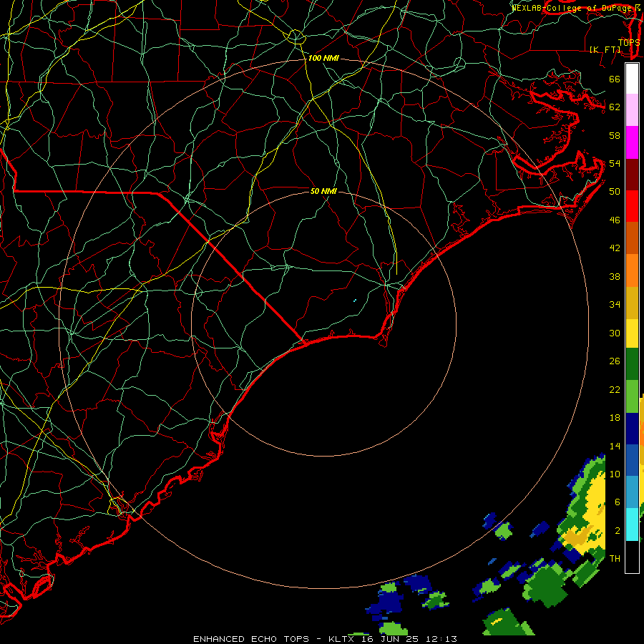Select the bright yellow legend swatch
The image size is (644, 644).
[632, 333]
